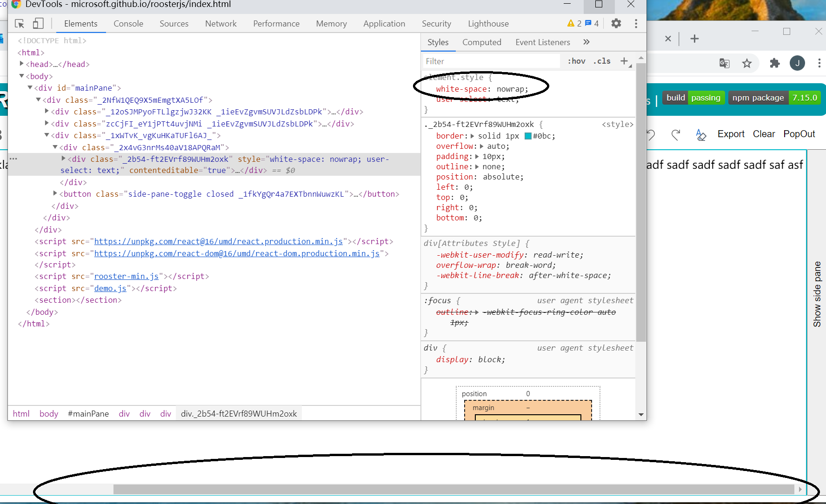Open the browser three-dot menu

819,63
